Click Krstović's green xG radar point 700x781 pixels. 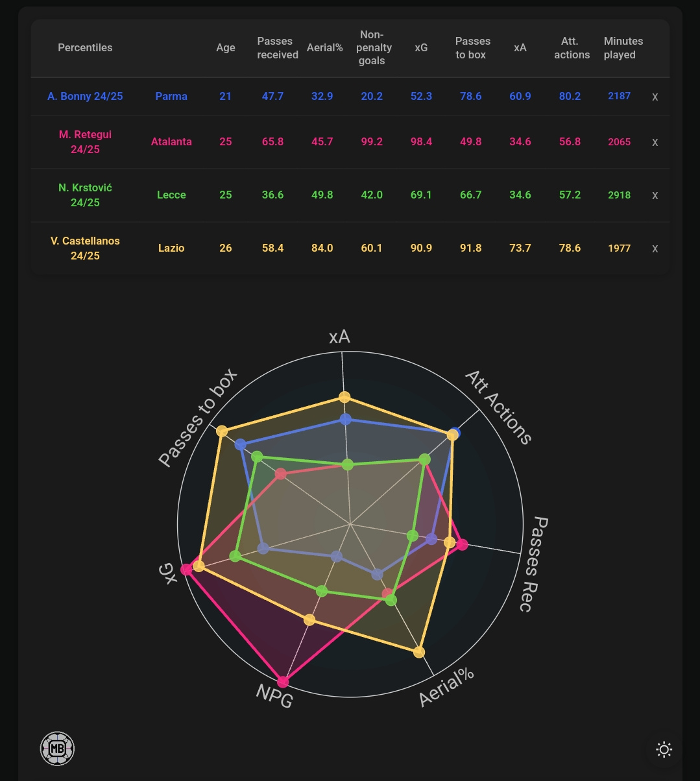coord(235,556)
